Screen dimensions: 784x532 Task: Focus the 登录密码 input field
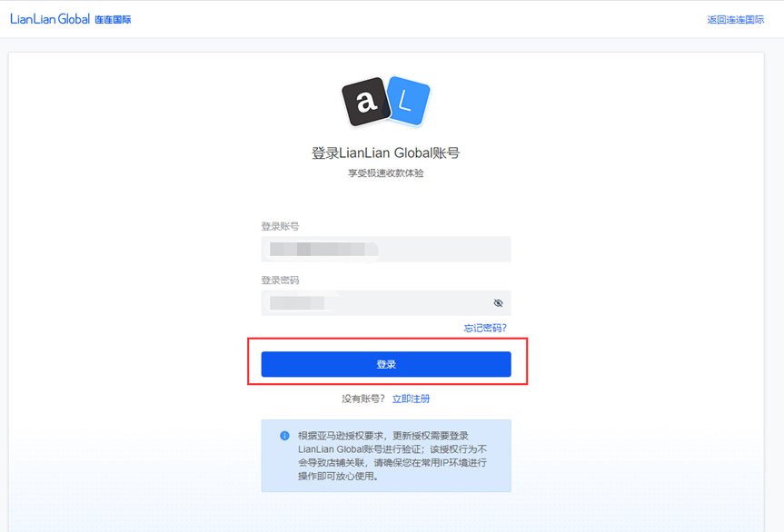[x=386, y=302]
